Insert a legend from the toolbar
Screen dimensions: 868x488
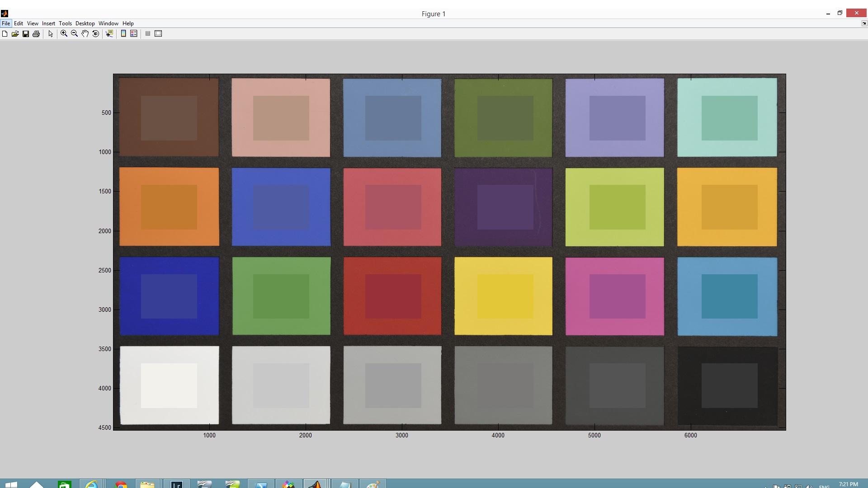pyautogui.click(x=134, y=34)
